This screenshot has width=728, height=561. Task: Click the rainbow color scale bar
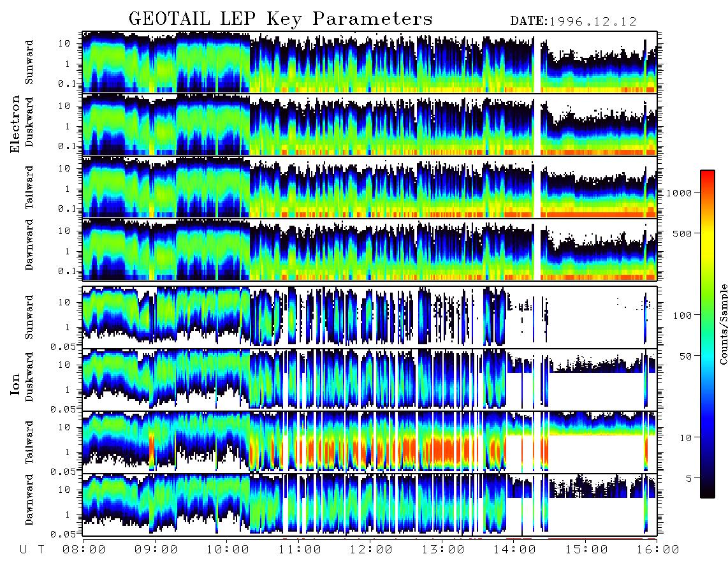(x=708, y=334)
